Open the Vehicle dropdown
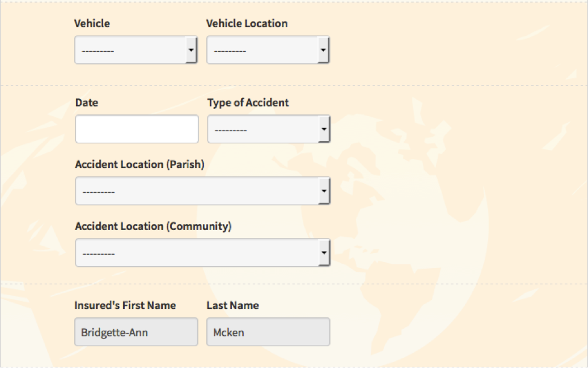This screenshot has height=368, width=588. tap(136, 51)
